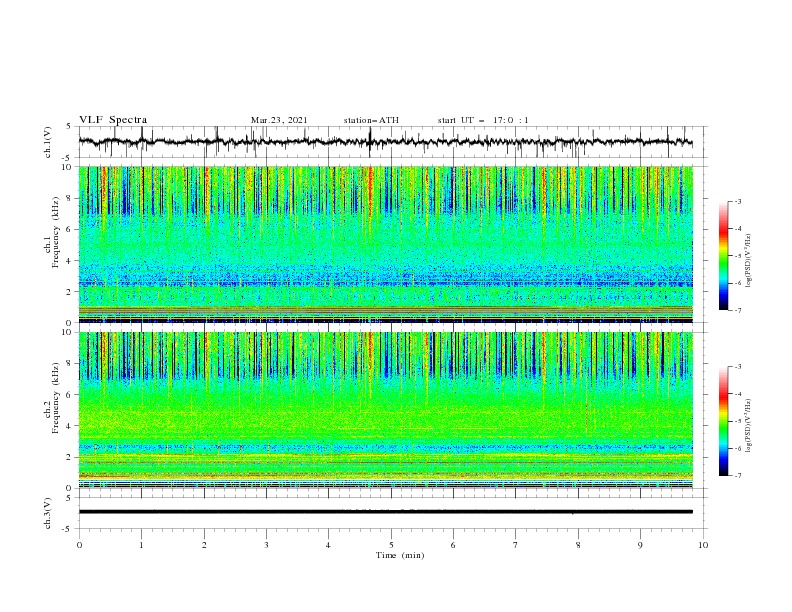
Task: Click the "-3" tick on ch.1 colorbar
Action: (x=737, y=201)
